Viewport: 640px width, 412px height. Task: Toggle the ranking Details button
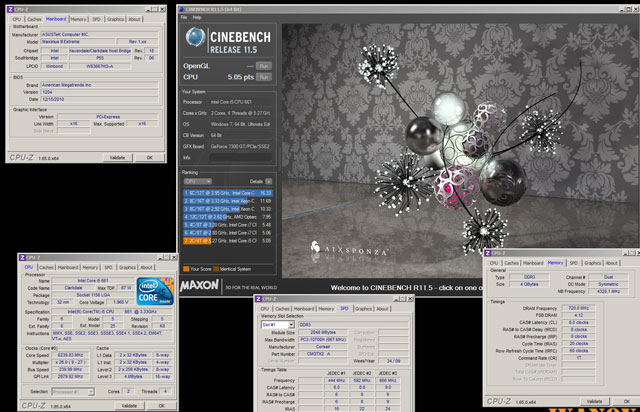click(269, 181)
